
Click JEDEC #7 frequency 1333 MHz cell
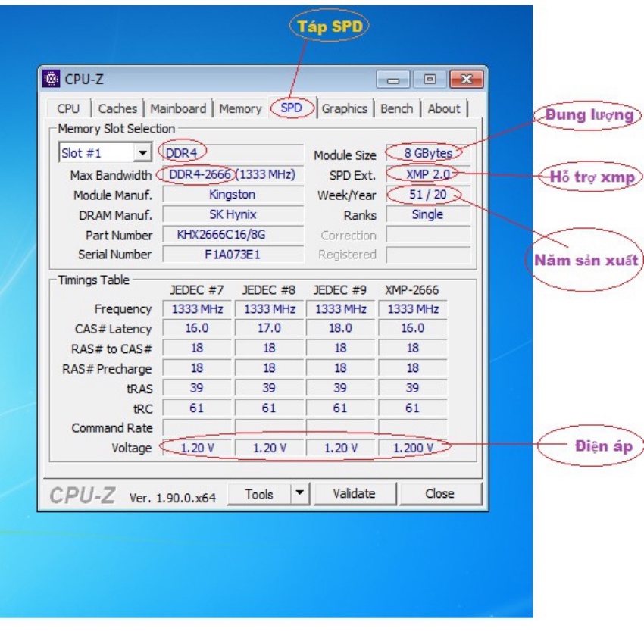[x=197, y=309]
